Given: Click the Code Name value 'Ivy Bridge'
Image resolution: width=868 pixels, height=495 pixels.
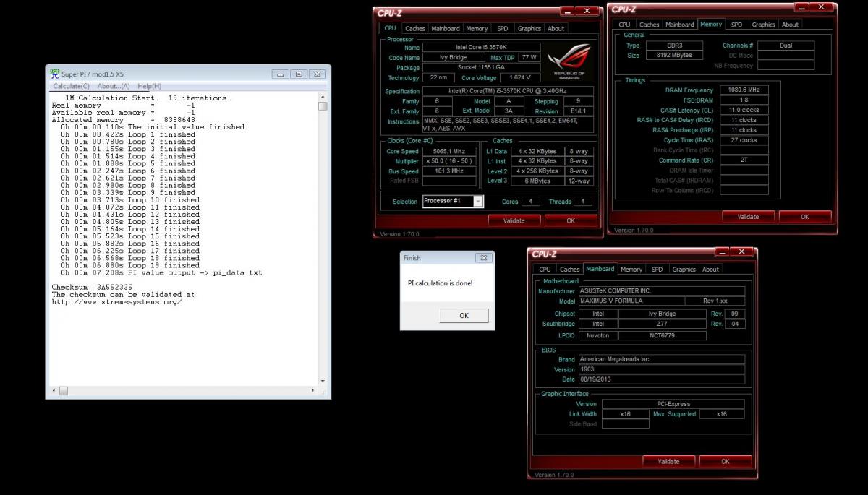Looking at the screenshot, I should coord(454,58).
